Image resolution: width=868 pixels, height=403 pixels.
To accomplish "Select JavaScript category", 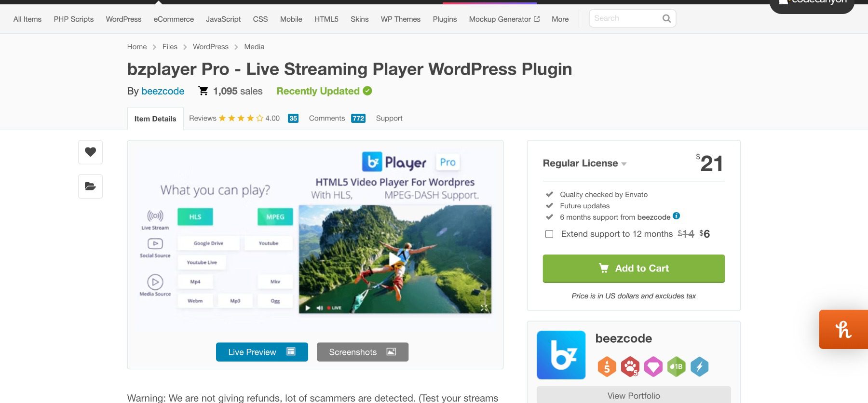I will (223, 19).
